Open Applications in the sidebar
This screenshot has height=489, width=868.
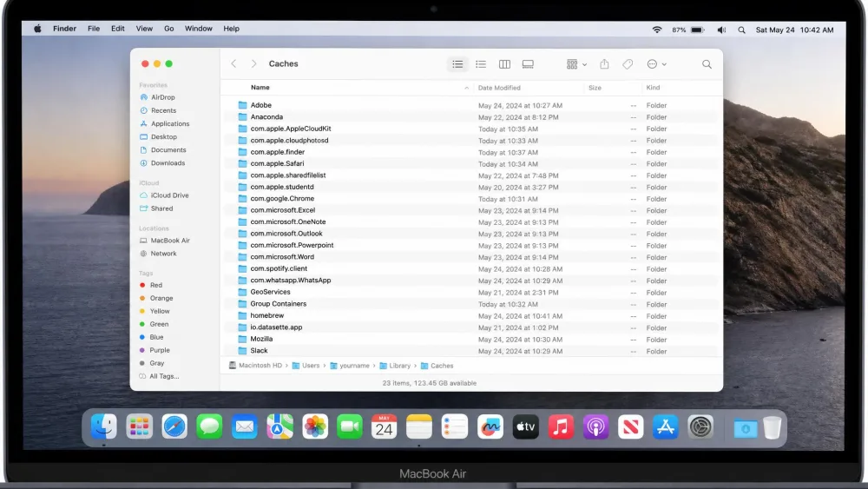click(x=170, y=123)
